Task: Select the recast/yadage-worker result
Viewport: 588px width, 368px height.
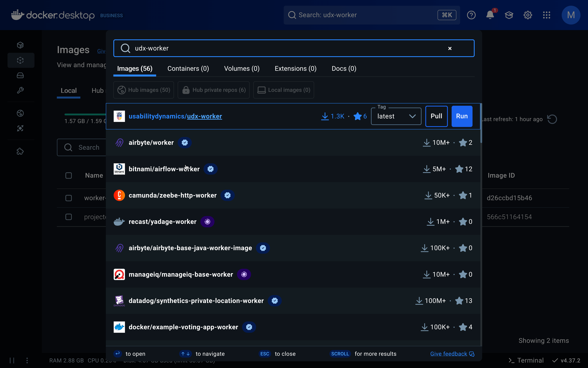Action: (293, 222)
